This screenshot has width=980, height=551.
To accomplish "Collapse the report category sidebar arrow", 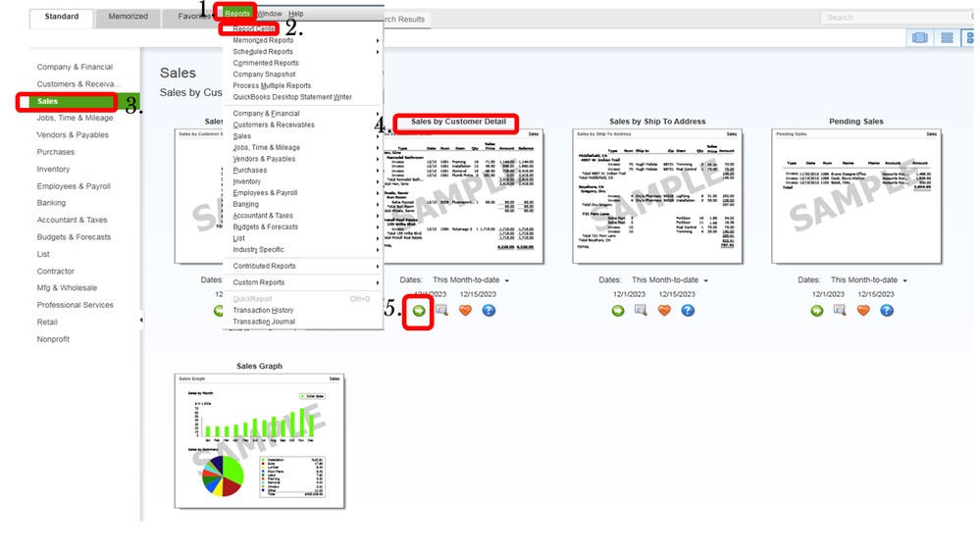I will [141, 320].
